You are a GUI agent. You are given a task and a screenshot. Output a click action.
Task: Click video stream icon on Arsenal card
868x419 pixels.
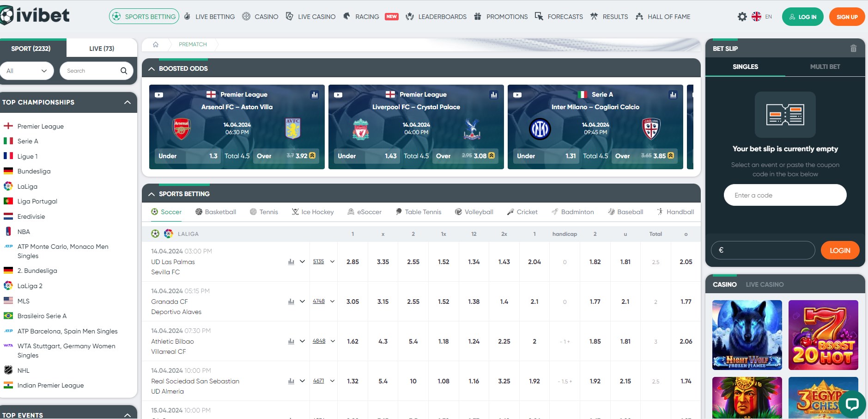click(x=159, y=95)
